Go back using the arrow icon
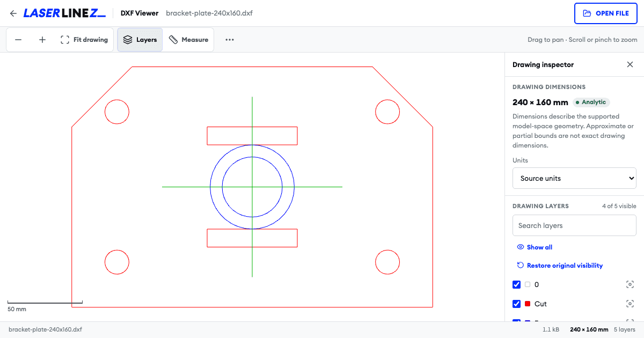This screenshot has height=338, width=644. tap(13, 13)
